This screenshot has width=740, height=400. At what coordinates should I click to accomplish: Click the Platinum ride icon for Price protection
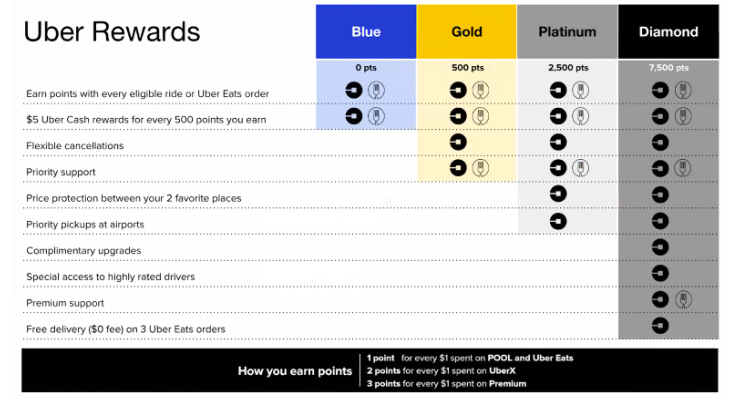pos(559,194)
